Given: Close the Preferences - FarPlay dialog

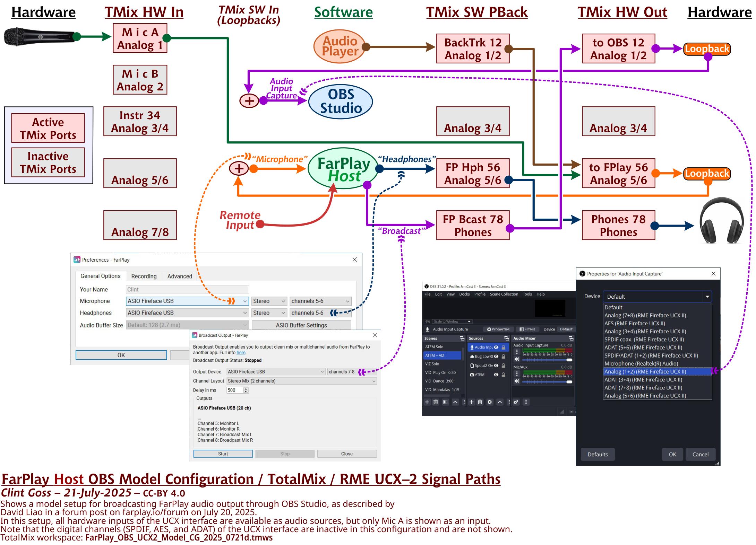Looking at the screenshot, I should pos(355,260).
